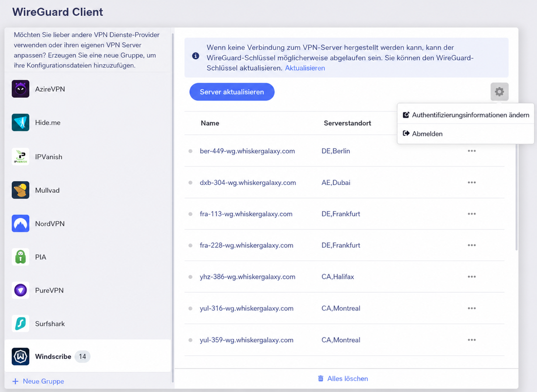This screenshot has width=537, height=392.
Task: Click the Mullvad provider icon
Action: [20, 190]
